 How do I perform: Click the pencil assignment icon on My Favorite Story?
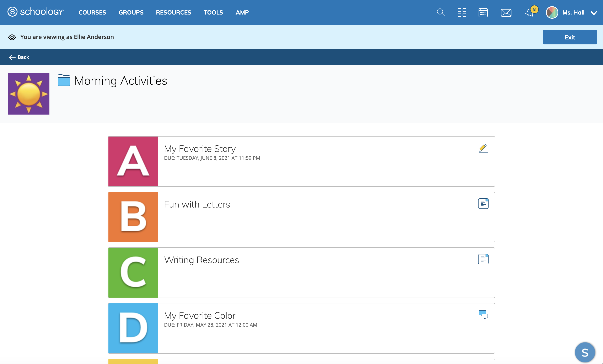click(x=483, y=148)
